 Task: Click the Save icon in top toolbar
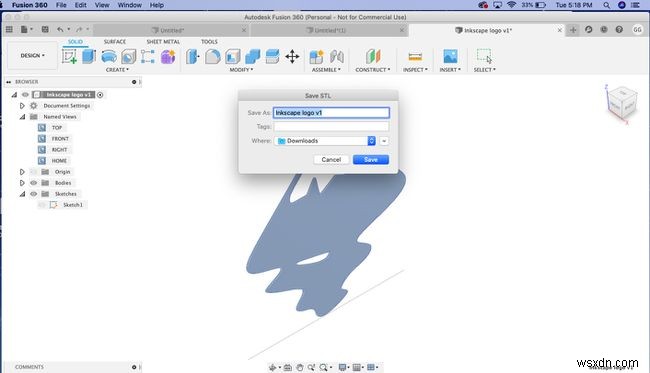point(45,29)
